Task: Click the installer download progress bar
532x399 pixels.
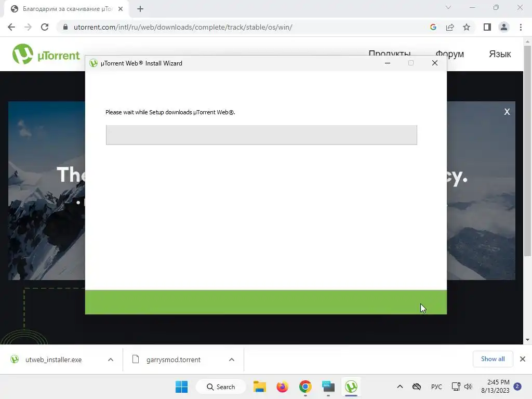Action: pyautogui.click(x=261, y=135)
